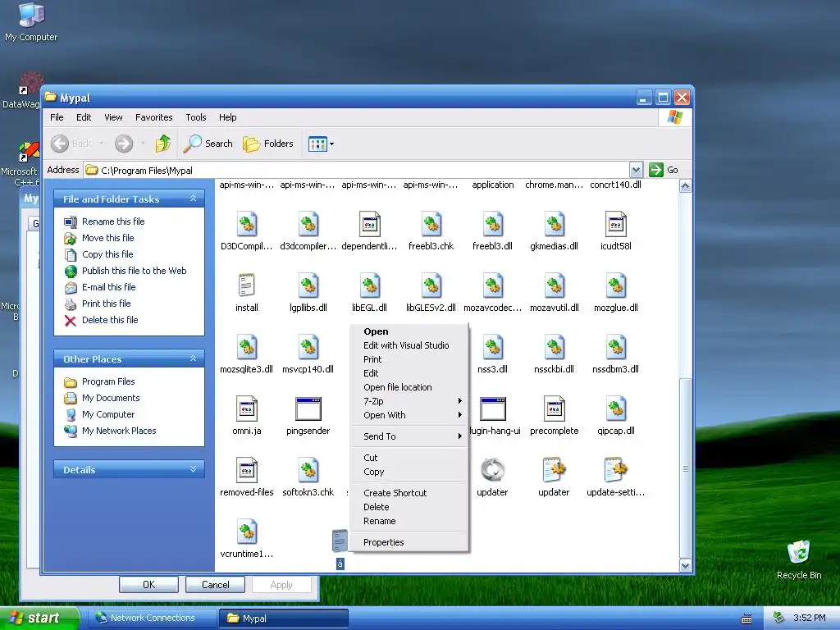Select the mozavutil.dll file icon

pos(554,285)
